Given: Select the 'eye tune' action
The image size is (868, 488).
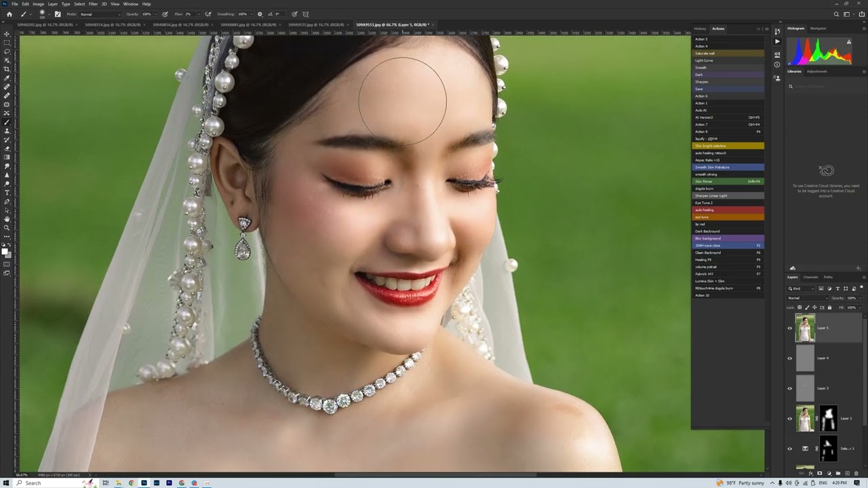Looking at the screenshot, I should pos(728,217).
